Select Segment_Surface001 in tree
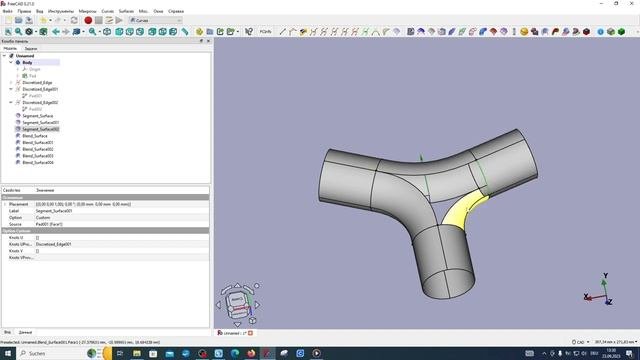 click(x=40, y=122)
